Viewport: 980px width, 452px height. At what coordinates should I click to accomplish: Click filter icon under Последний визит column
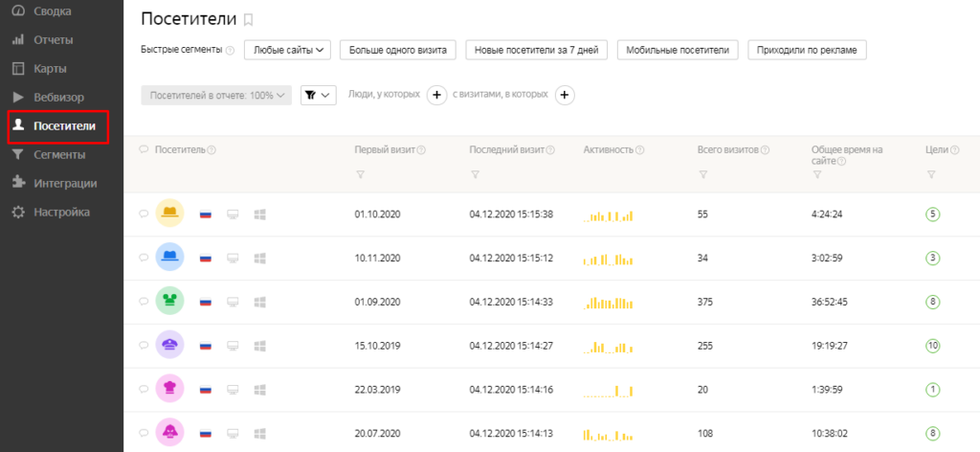point(476,174)
